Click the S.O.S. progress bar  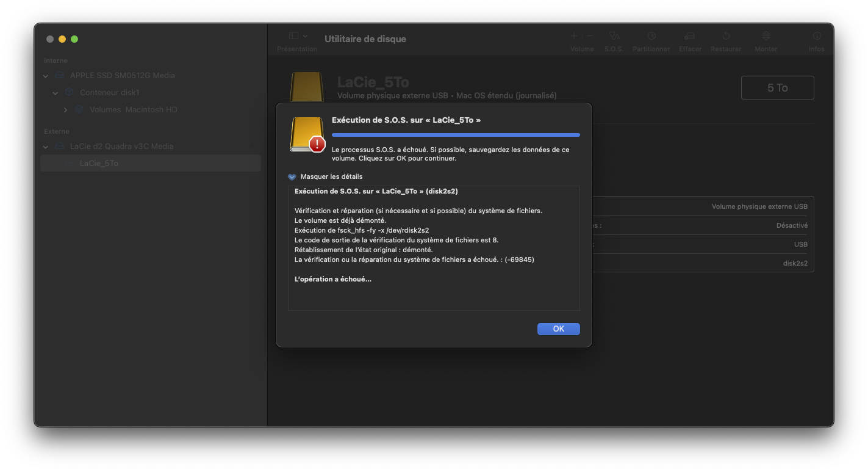[x=455, y=134]
